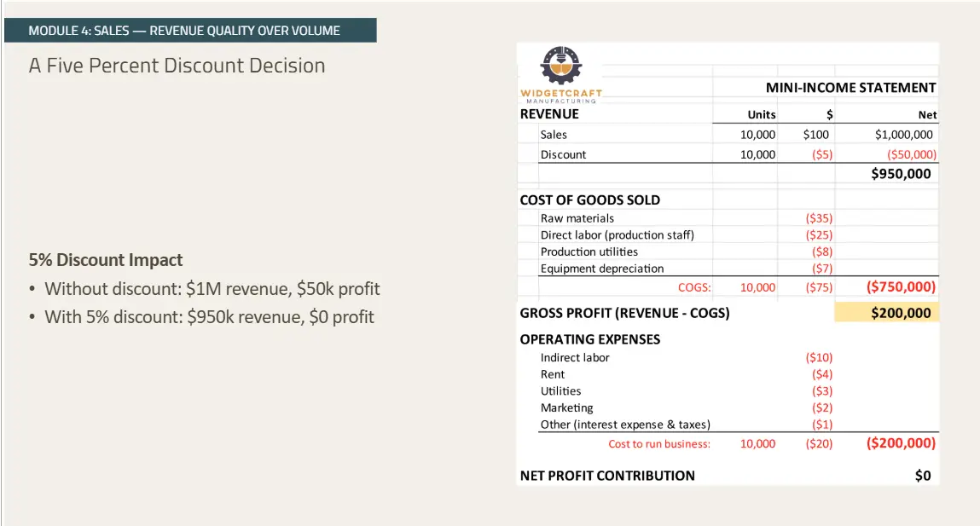Image resolution: width=980 pixels, height=526 pixels.
Task: Click the 'Marketing' operating expense label
Action: (566, 408)
